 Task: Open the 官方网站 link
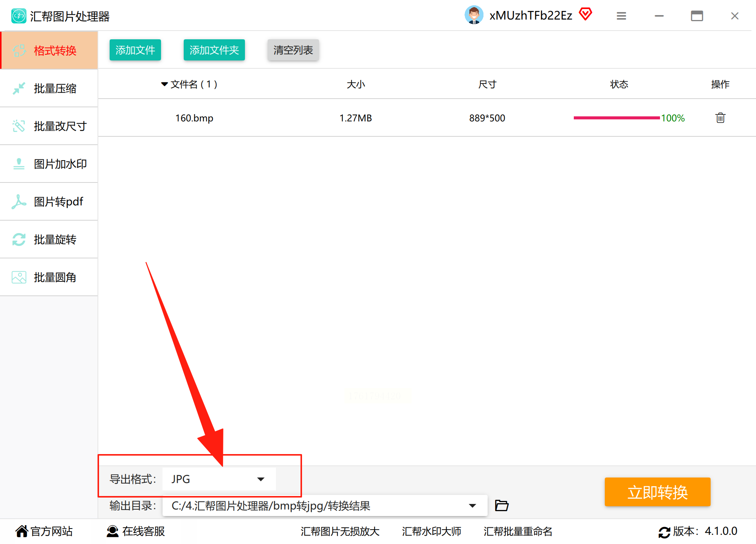click(x=44, y=531)
